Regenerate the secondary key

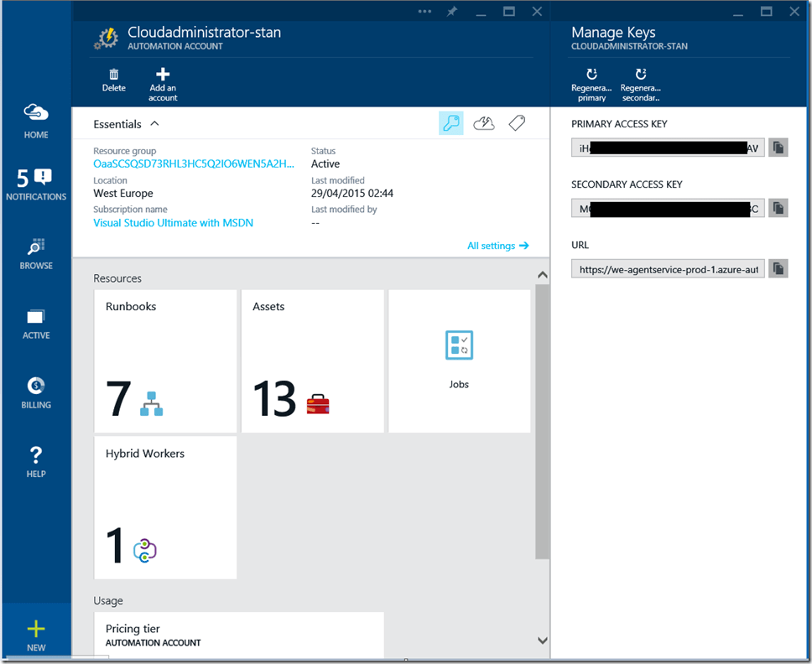[x=641, y=75]
